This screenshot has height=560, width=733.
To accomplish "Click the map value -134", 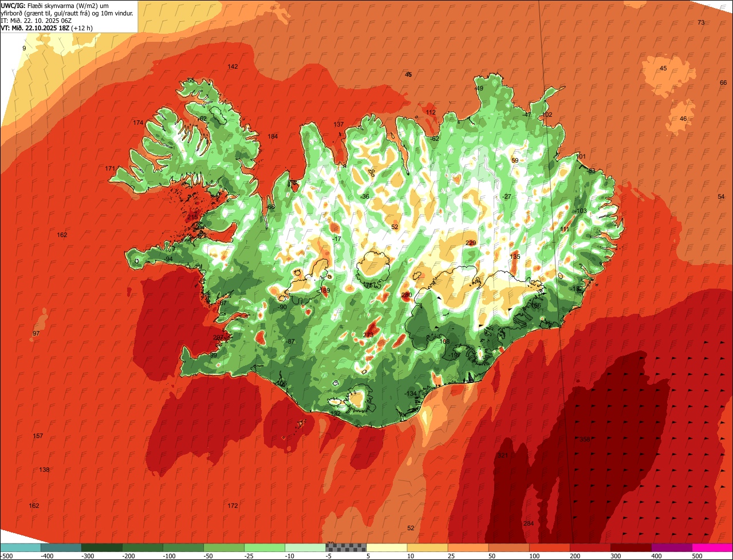I will click(411, 393).
